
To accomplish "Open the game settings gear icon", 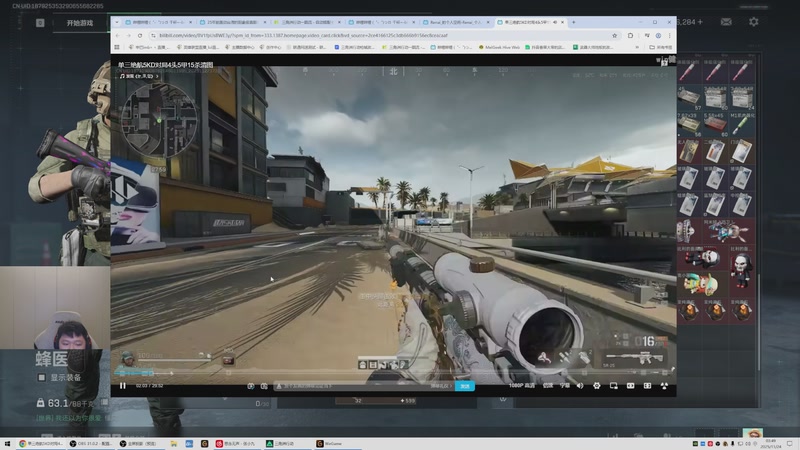I will click(754, 21).
